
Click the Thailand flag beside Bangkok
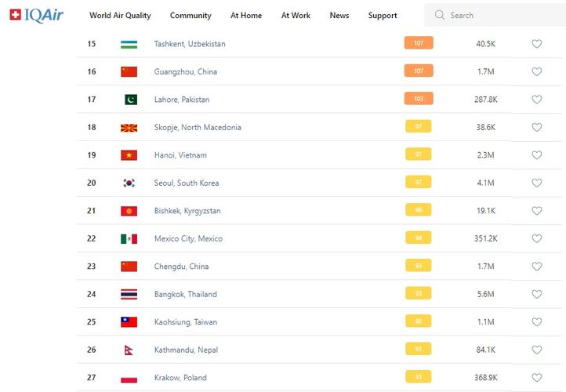click(x=129, y=294)
